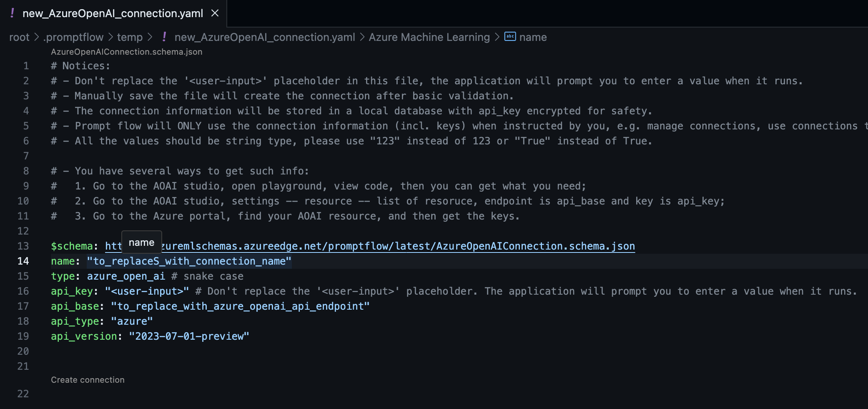868x409 pixels.
Task: Click the YAML exclamation icon in tab
Action: click(12, 13)
